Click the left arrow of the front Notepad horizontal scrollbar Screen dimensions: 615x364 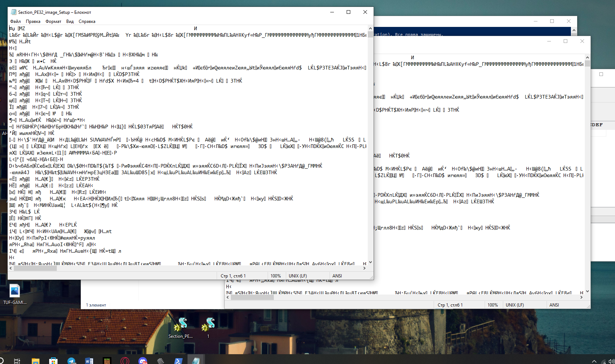pyautogui.click(x=11, y=268)
